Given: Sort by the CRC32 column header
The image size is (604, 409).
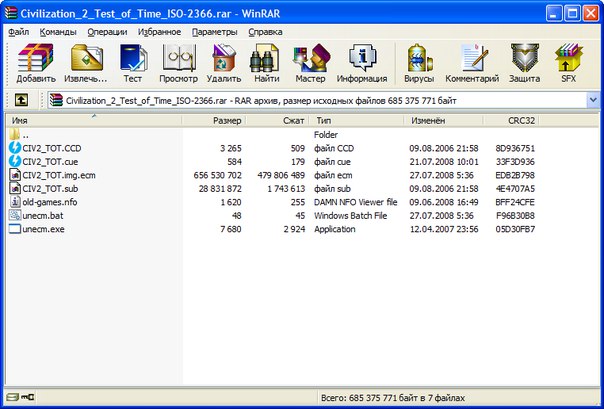Looking at the screenshot, I should click(511, 121).
